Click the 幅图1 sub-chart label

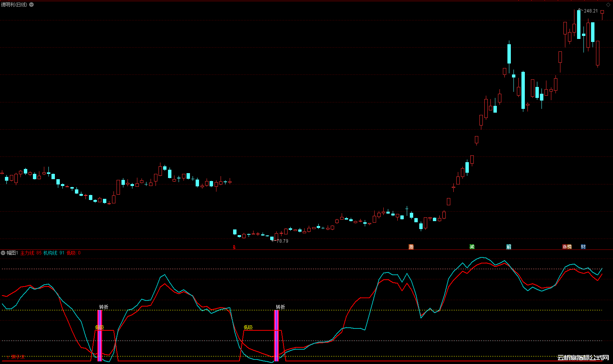[12, 253]
